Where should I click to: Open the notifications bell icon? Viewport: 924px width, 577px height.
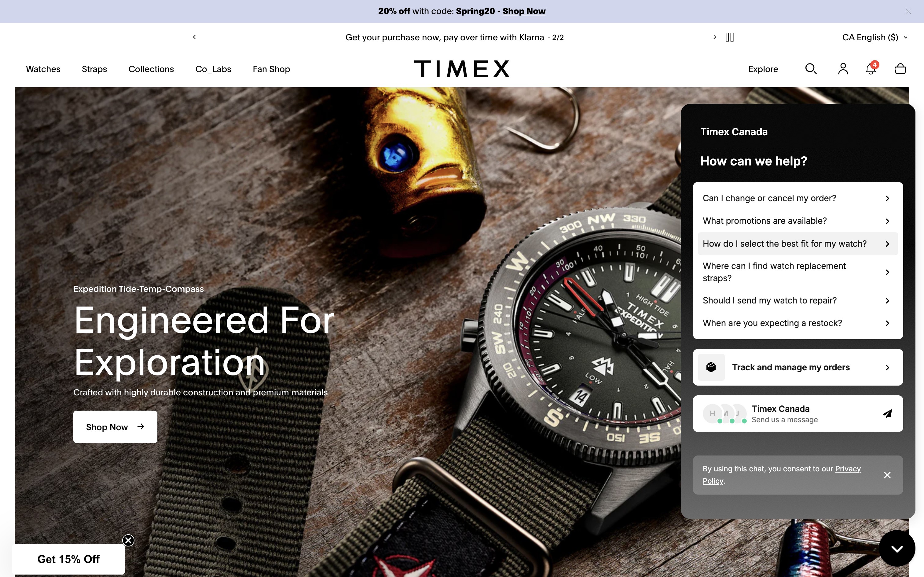[871, 69]
